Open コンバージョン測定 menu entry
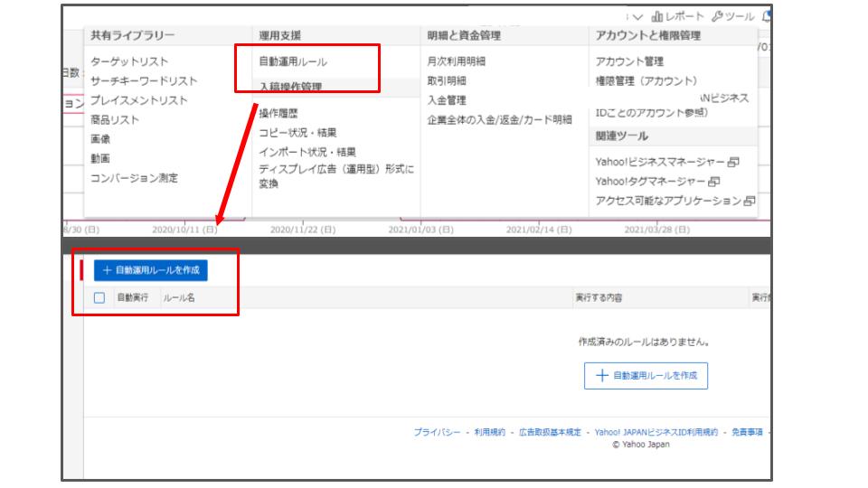This screenshot has height=488, width=868. tap(134, 178)
